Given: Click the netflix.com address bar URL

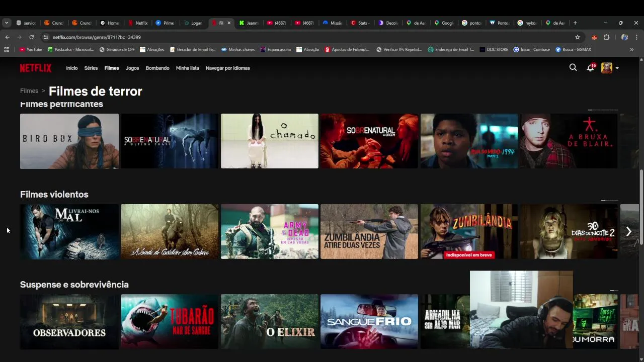Looking at the screenshot, I should click(x=97, y=37).
